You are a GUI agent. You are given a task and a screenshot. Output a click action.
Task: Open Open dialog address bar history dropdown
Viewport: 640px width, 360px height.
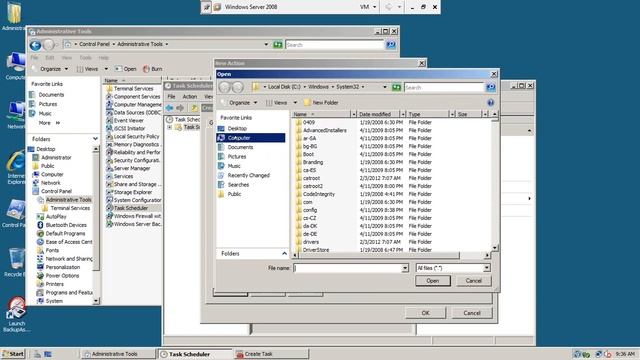pyautogui.click(x=384, y=87)
